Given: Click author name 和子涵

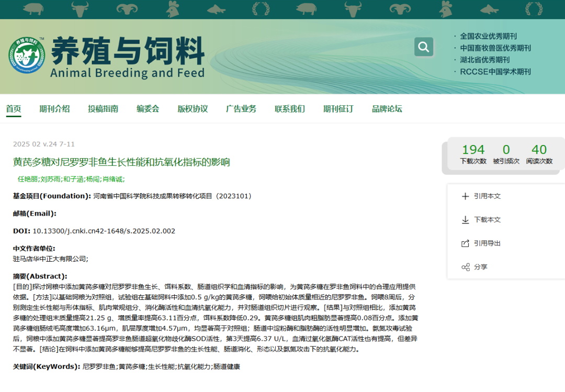Looking at the screenshot, I should pos(73,179).
